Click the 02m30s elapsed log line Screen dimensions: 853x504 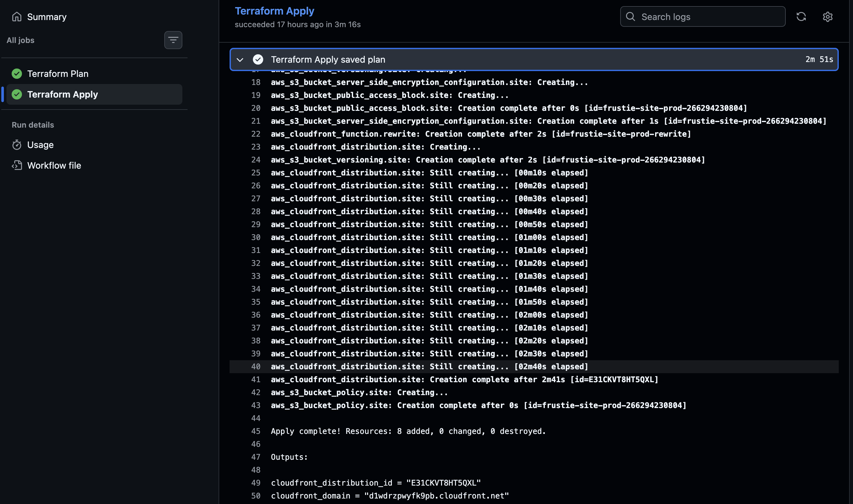click(429, 353)
